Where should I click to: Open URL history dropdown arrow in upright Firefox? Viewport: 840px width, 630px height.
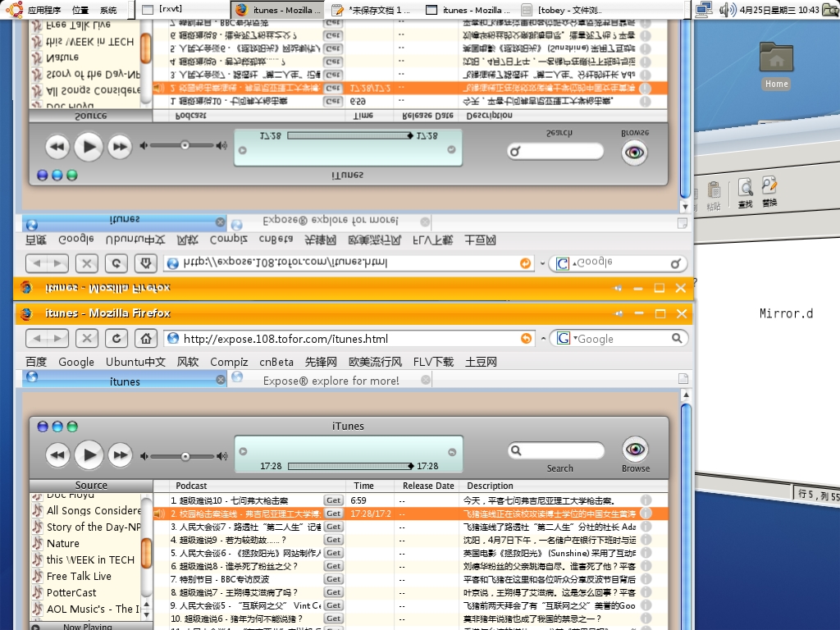[543, 339]
